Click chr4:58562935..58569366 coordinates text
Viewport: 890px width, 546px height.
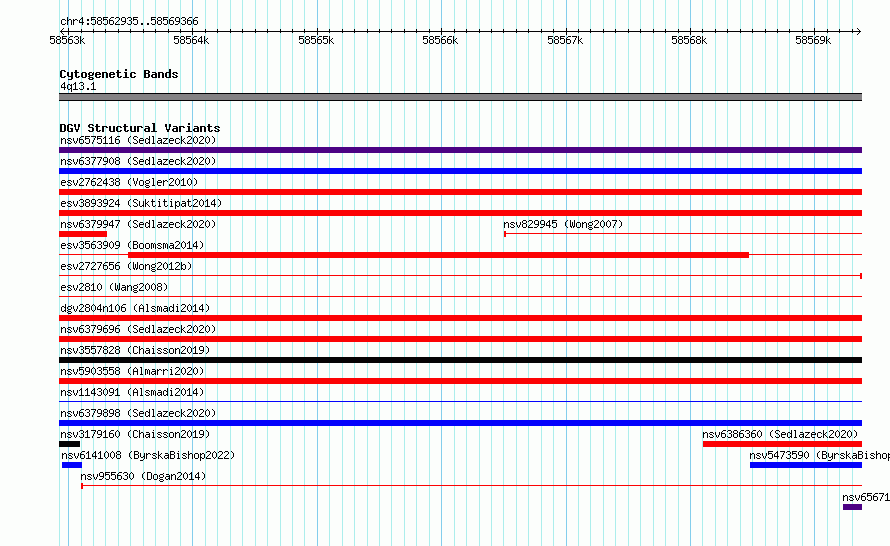pos(129,21)
